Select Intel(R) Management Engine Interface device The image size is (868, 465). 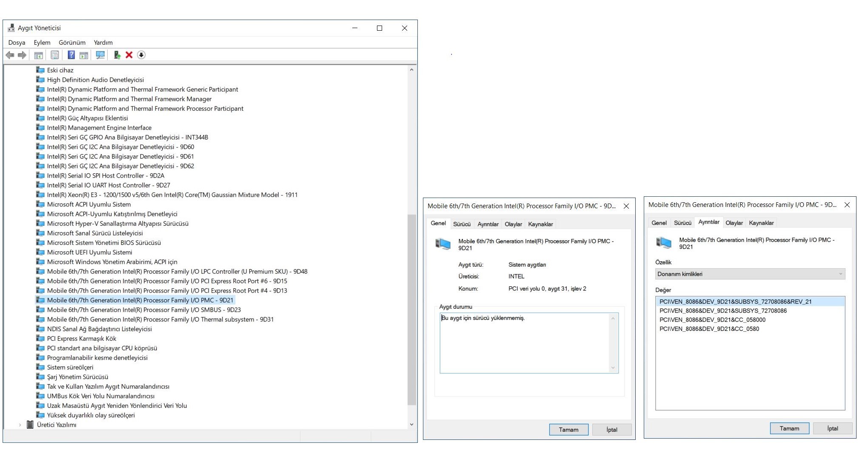(99, 128)
